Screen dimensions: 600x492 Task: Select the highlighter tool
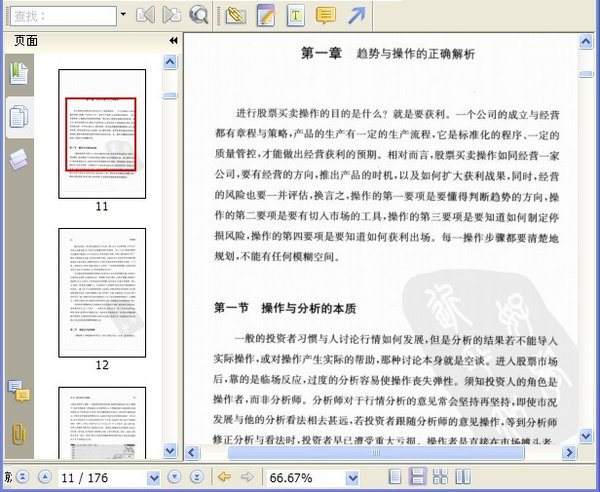coord(235,15)
